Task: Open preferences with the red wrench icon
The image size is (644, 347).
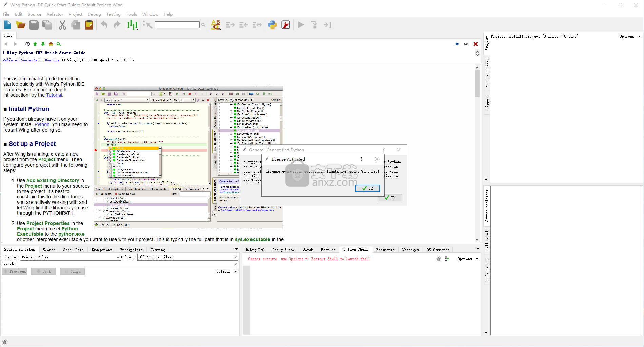Action: (x=286, y=25)
